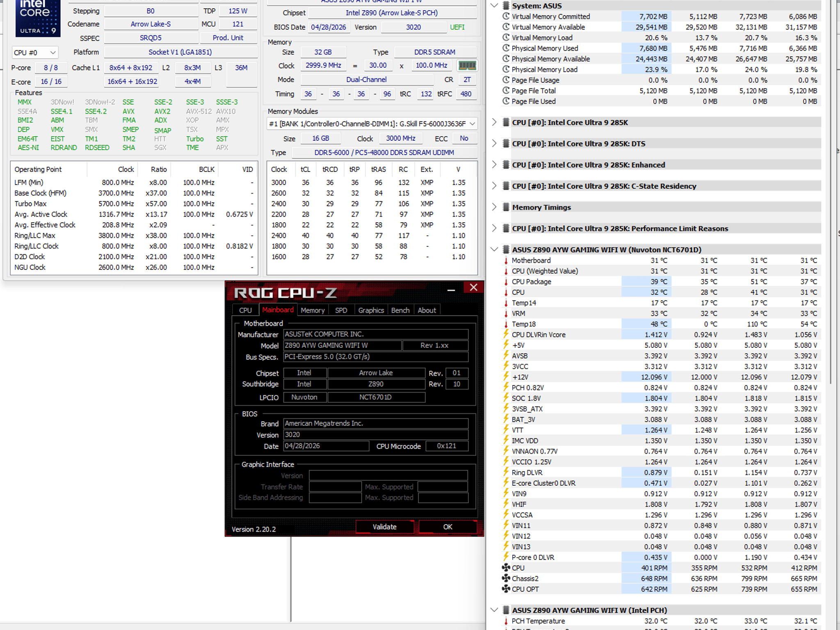840x630 pixels.
Task: Click the OK button in CPU-Z
Action: [447, 527]
